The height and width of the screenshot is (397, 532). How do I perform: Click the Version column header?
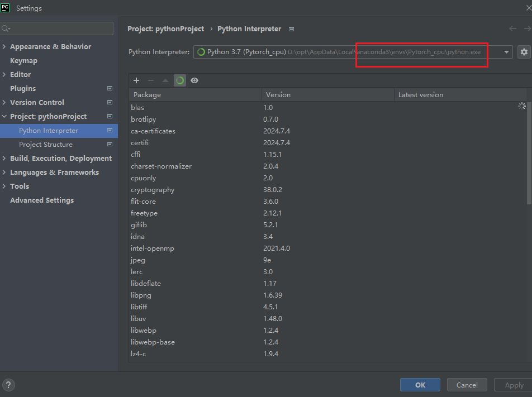[327, 94]
